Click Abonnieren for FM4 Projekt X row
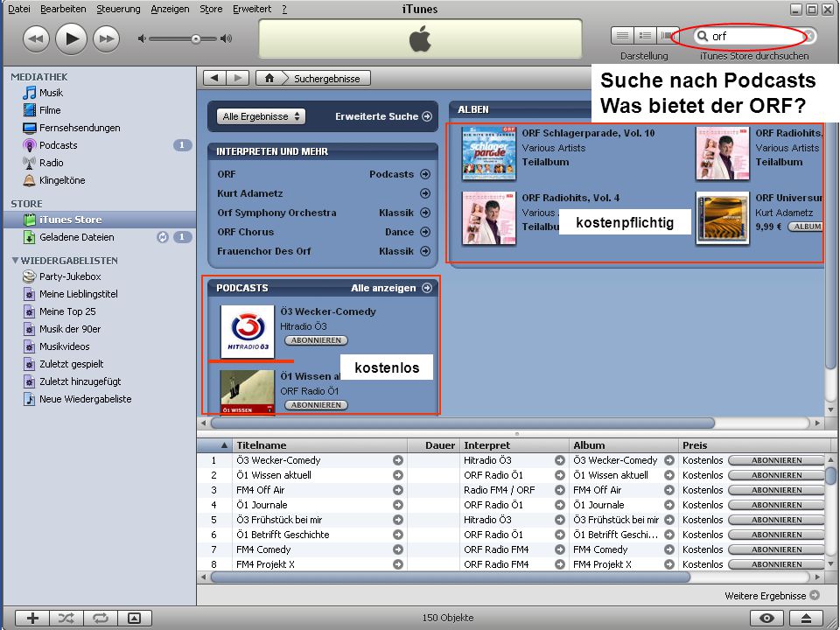This screenshot has width=840, height=630. [x=776, y=564]
